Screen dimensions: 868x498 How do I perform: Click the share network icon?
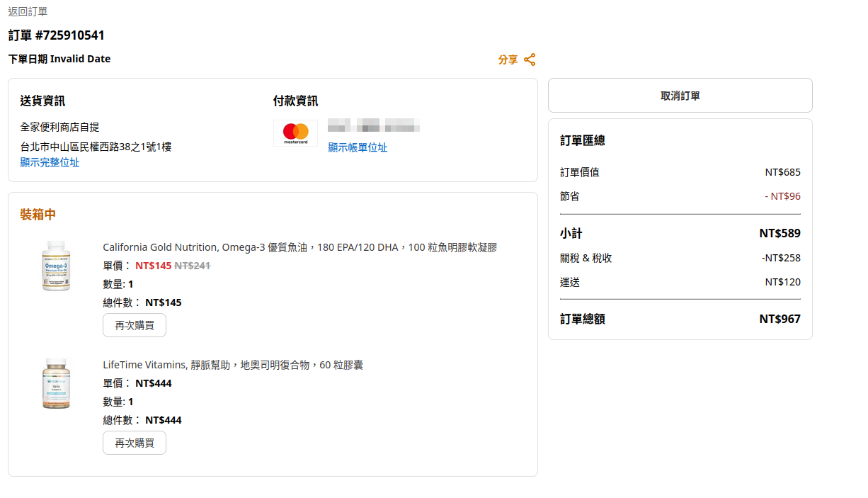click(x=530, y=60)
